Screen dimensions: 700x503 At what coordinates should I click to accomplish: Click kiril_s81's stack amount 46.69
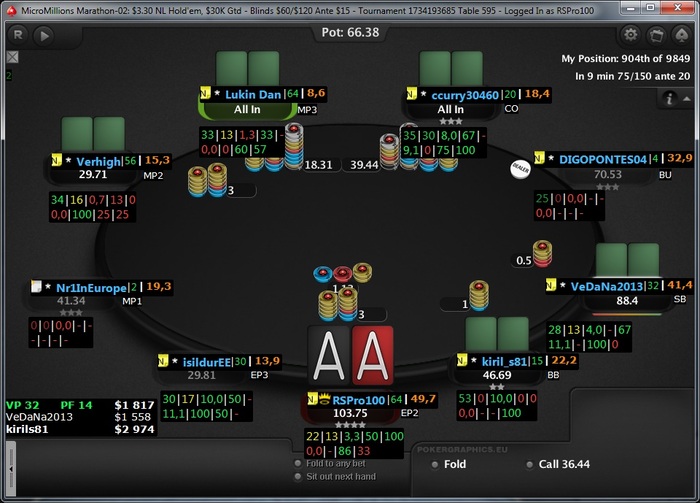[x=497, y=375]
